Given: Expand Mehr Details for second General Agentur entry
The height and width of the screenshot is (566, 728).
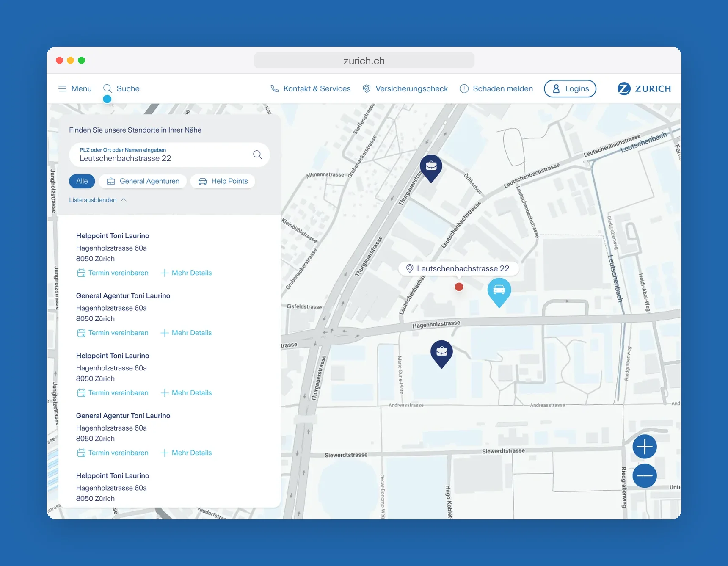Looking at the screenshot, I should pos(186,453).
